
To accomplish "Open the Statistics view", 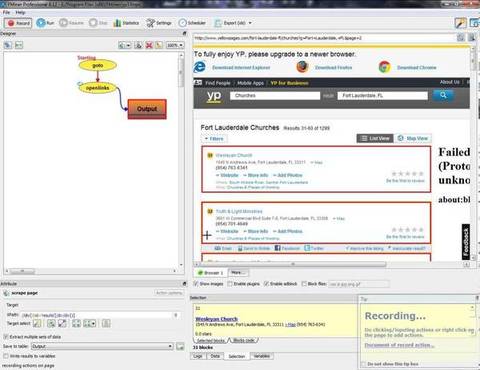I will click(x=126, y=23).
